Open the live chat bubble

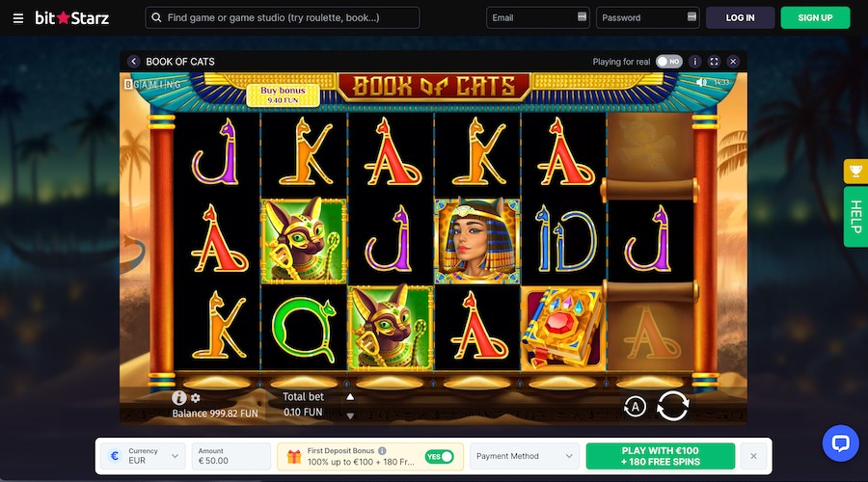[x=840, y=442]
